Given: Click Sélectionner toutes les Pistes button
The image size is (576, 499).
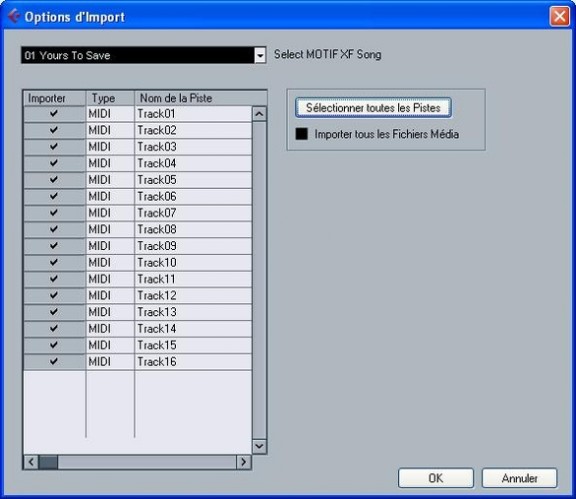Looking at the screenshot, I should coord(373,108).
